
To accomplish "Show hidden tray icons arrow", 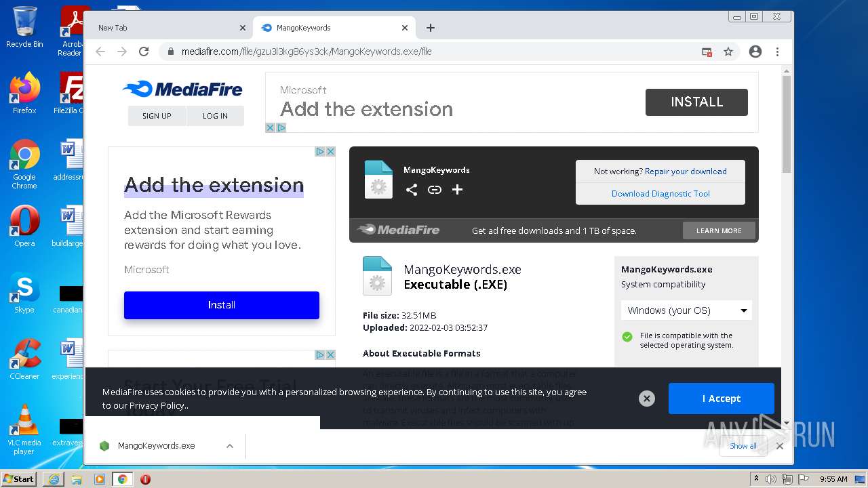I will click(757, 479).
